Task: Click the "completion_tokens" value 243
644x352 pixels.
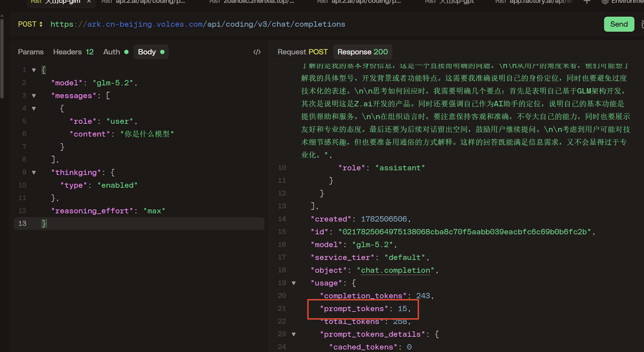Action: (x=423, y=296)
